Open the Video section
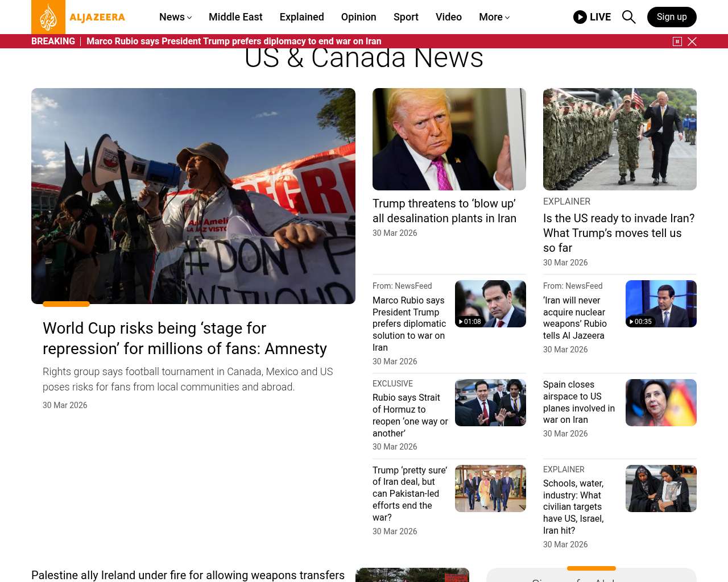The image size is (728, 582). pos(449,17)
